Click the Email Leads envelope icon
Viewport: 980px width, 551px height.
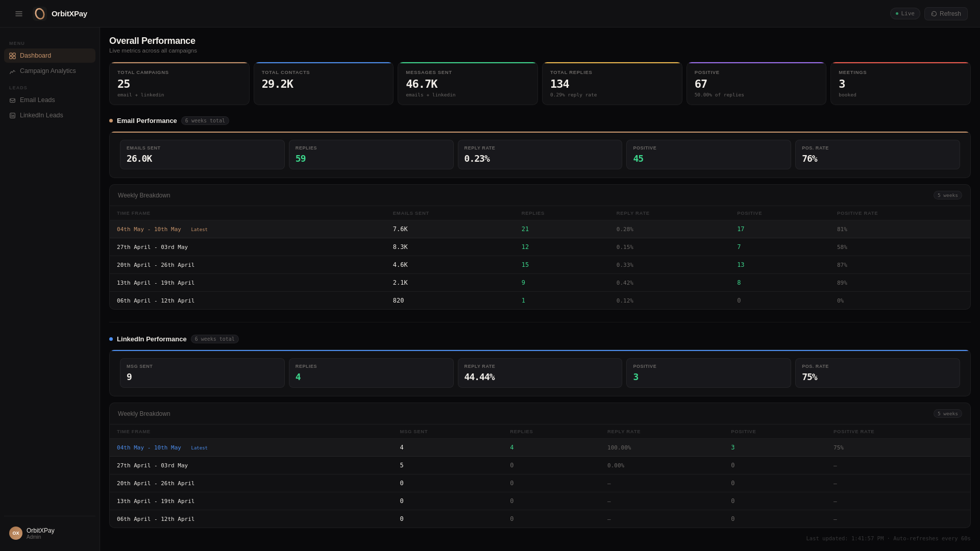pos(12,101)
